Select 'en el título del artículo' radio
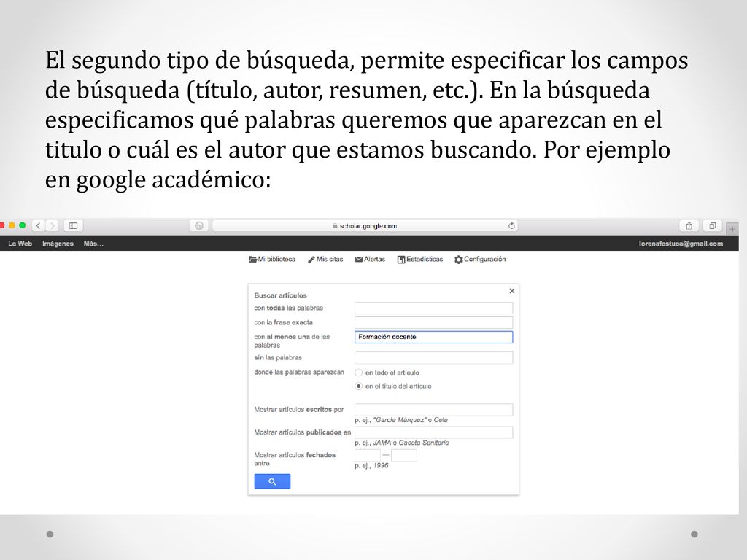The image size is (747, 560). point(359,386)
